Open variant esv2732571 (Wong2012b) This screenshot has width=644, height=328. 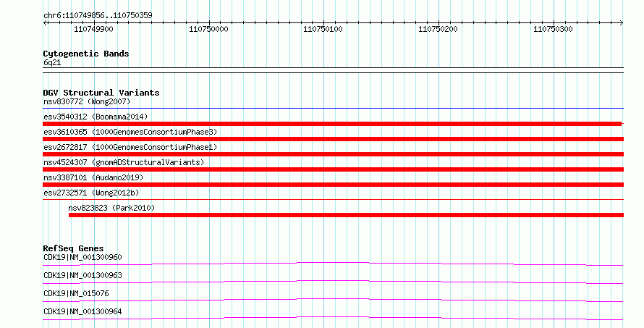91,193
